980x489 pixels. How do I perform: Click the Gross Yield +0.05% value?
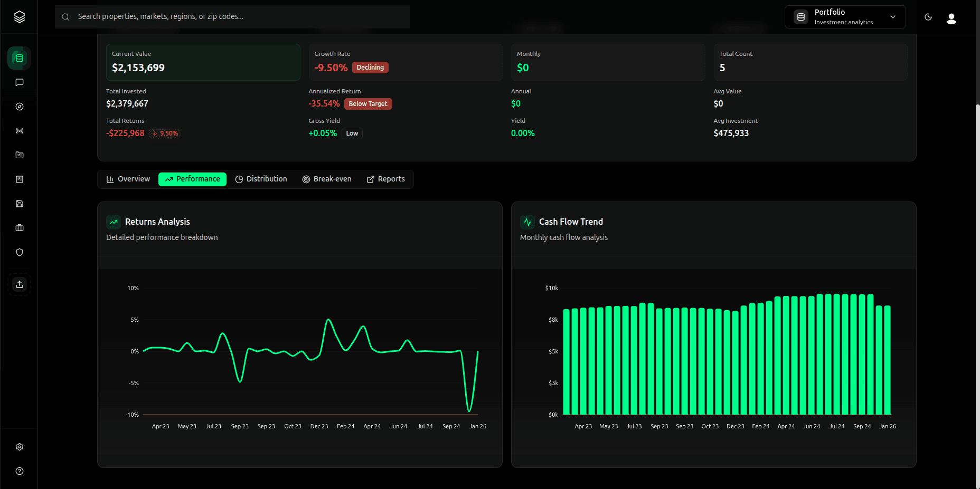click(323, 133)
